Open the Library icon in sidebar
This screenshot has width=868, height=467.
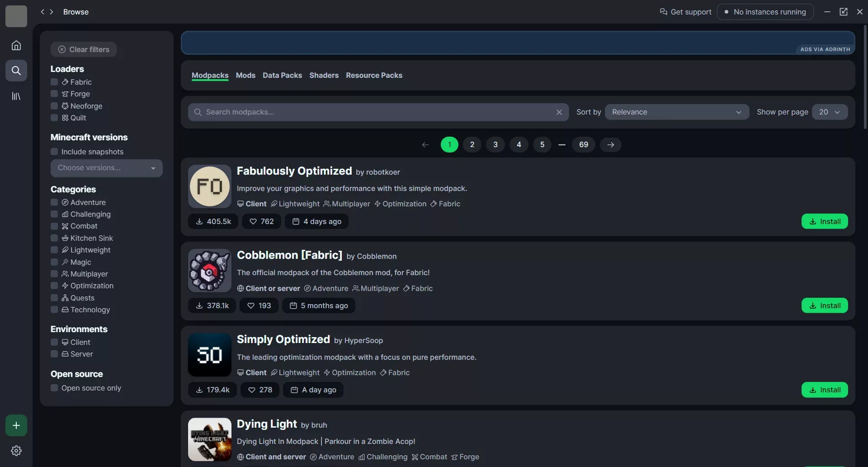point(16,96)
